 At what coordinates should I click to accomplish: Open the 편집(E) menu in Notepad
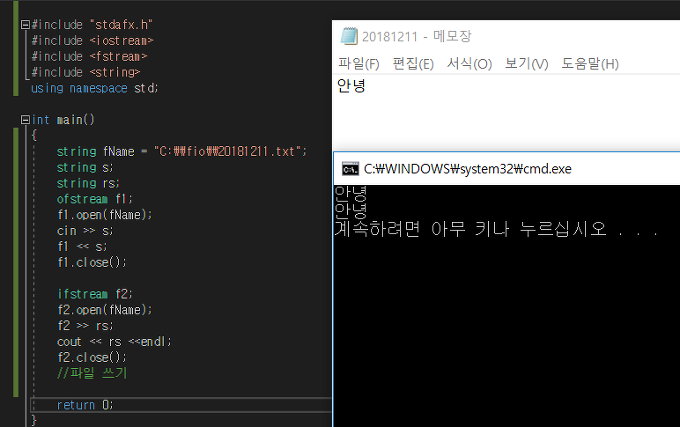pyautogui.click(x=413, y=64)
